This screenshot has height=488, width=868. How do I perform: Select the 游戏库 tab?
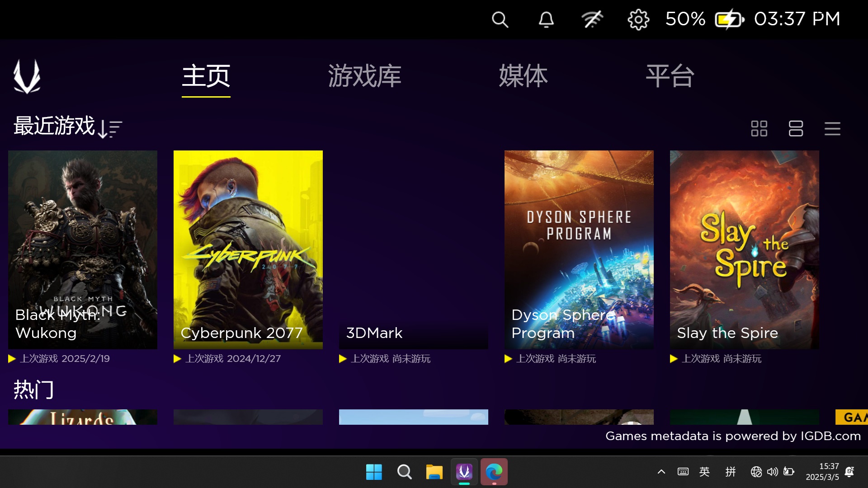pyautogui.click(x=365, y=76)
